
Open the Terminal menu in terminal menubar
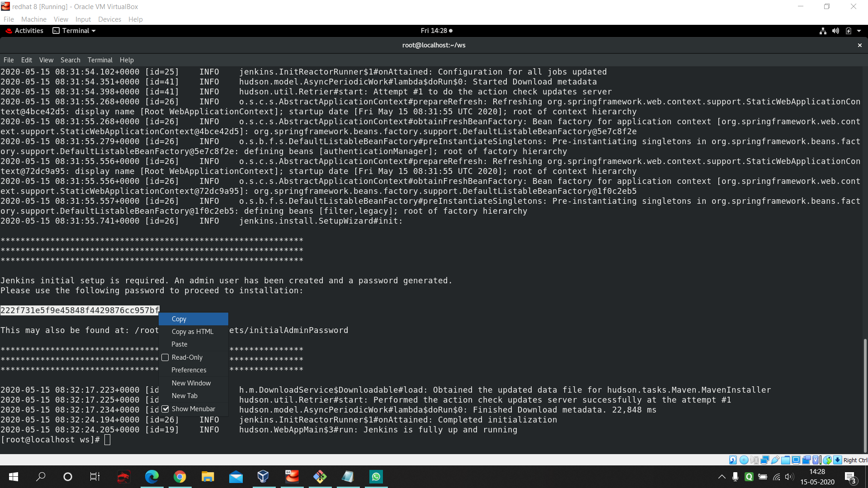[x=100, y=60]
